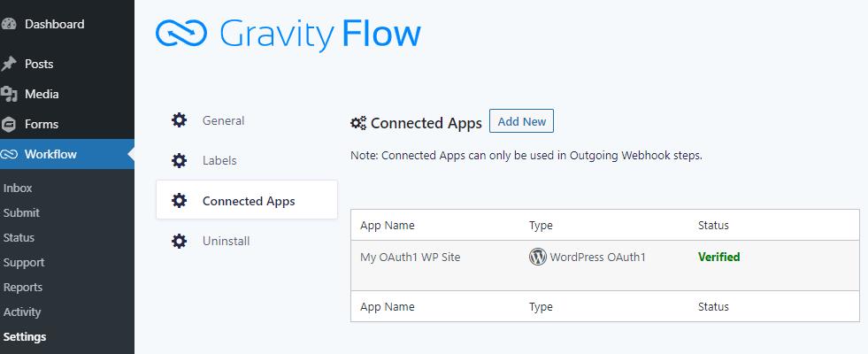The width and height of the screenshot is (868, 354).
Task: Click the Dashboard gauge icon
Action: (9, 25)
